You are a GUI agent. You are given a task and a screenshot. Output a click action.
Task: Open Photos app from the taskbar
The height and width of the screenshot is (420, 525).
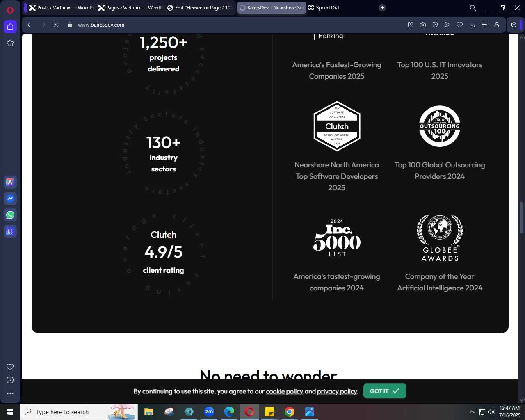(x=310, y=412)
